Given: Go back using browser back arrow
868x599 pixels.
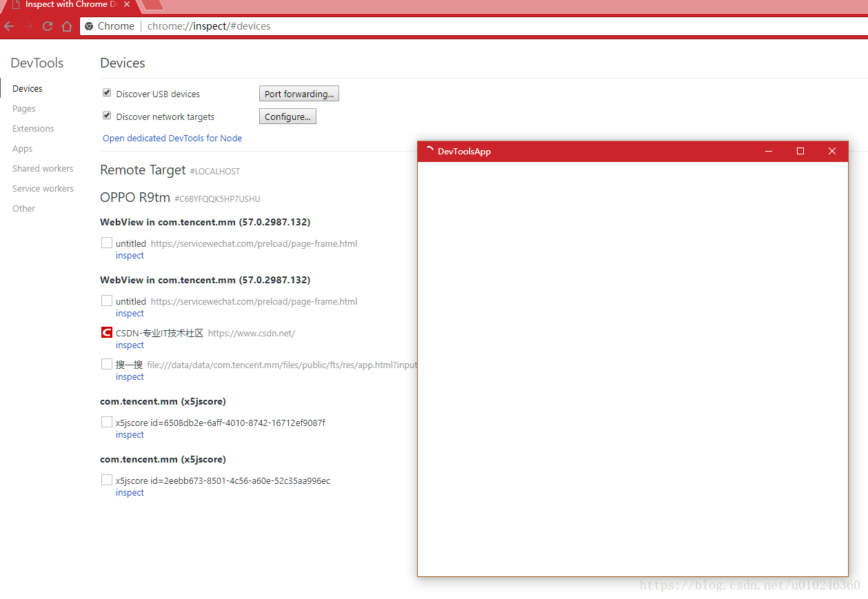Looking at the screenshot, I should click(x=9, y=26).
